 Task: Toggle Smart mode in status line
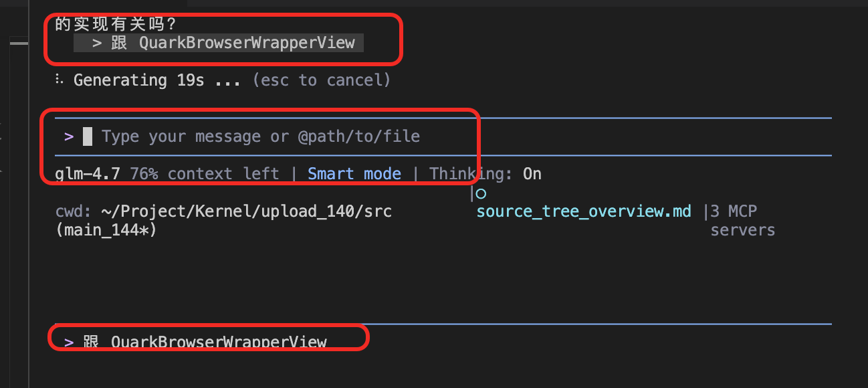tap(354, 174)
